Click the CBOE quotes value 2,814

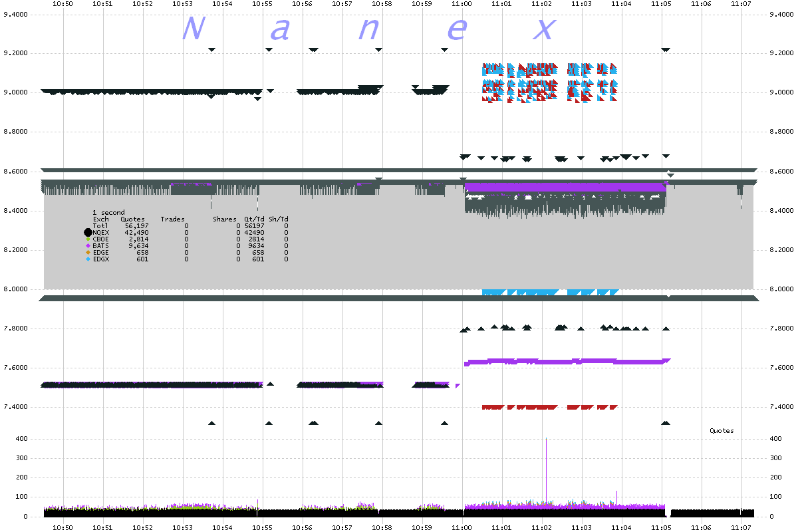point(138,239)
